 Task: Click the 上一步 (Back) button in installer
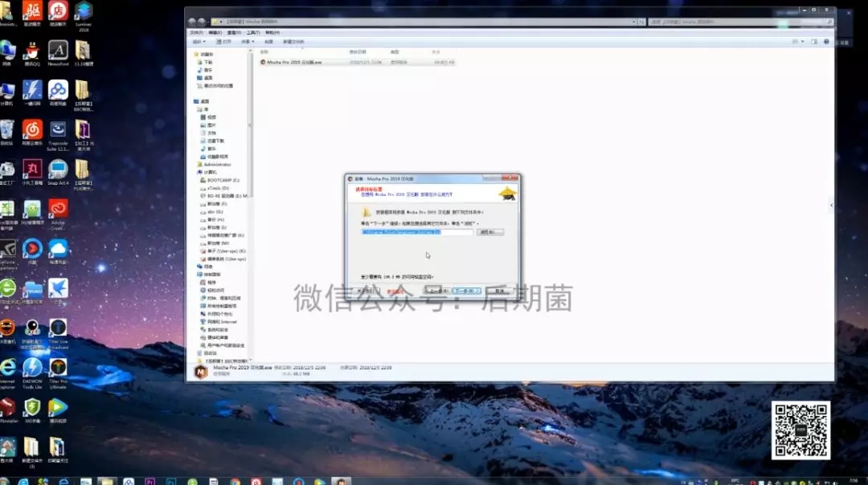click(436, 291)
